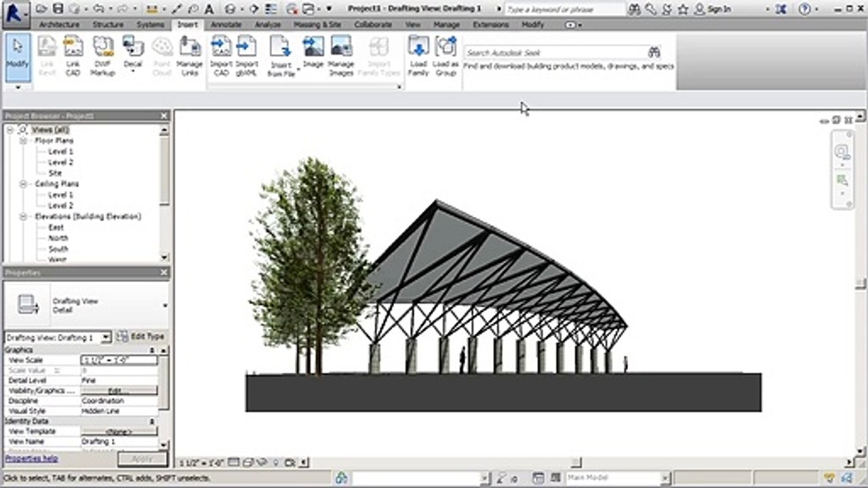Click the Project Browser vertical scrollbar
The image size is (868, 488).
tap(165, 194)
